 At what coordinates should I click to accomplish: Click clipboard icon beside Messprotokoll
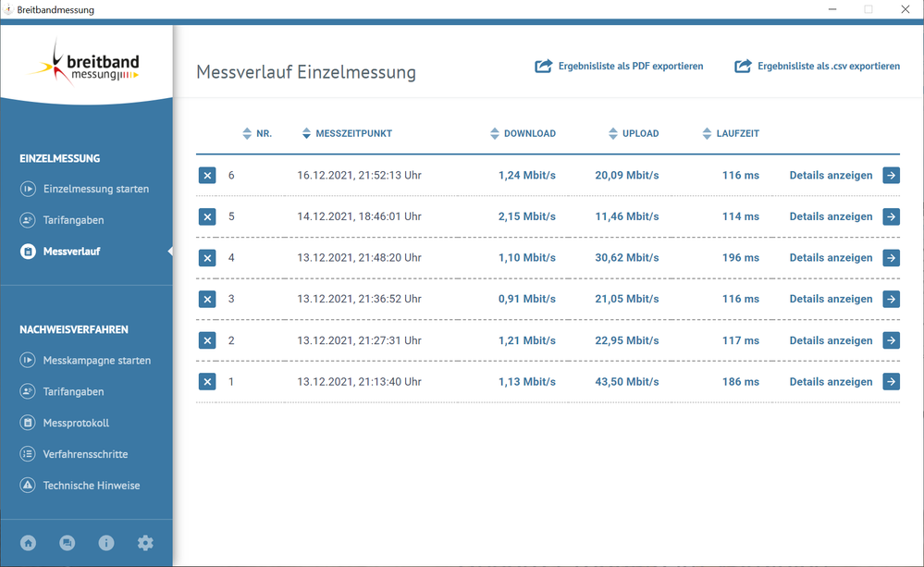click(28, 423)
